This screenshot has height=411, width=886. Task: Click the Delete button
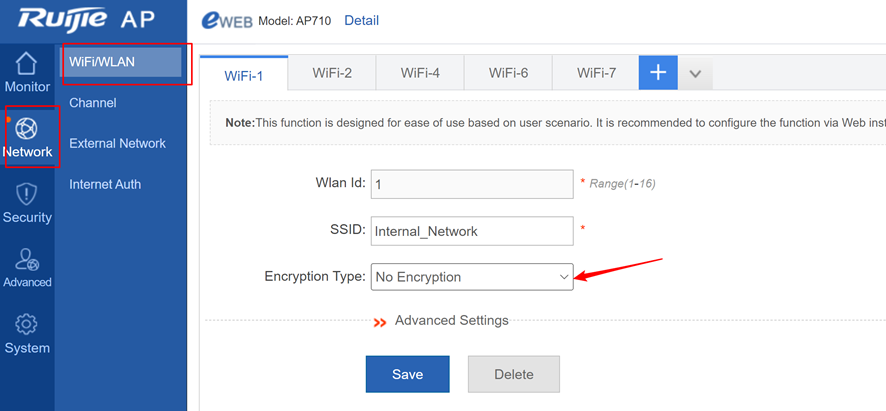pyautogui.click(x=513, y=374)
